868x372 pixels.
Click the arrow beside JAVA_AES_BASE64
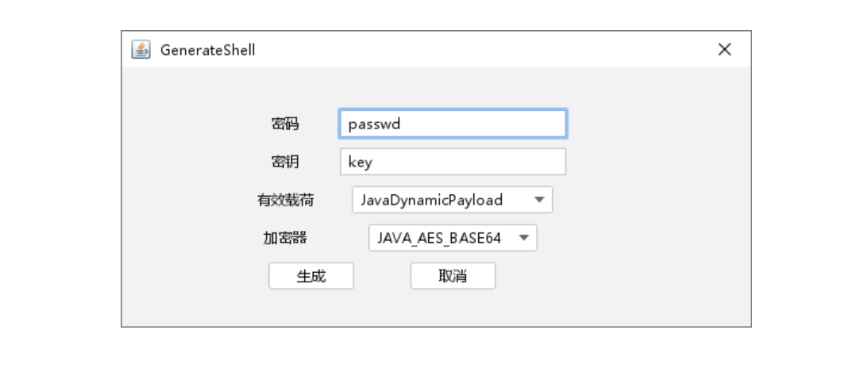[x=524, y=238]
